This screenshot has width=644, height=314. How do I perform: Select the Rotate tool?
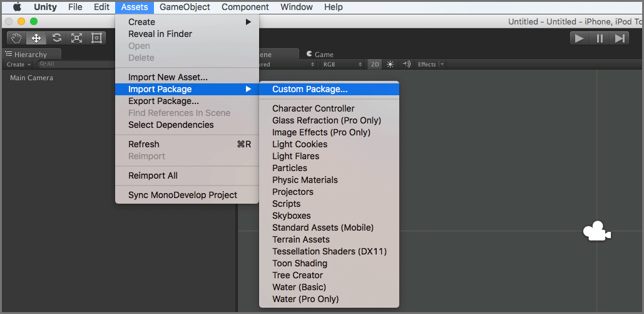(x=56, y=38)
